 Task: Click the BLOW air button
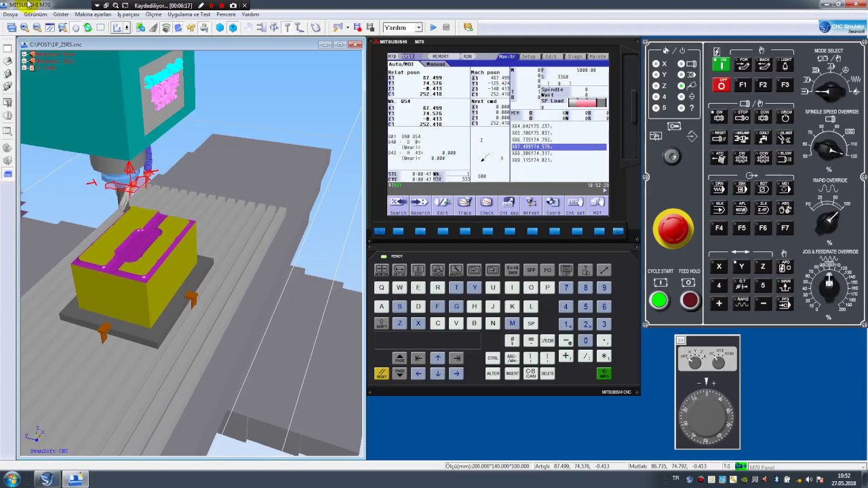[x=785, y=158]
